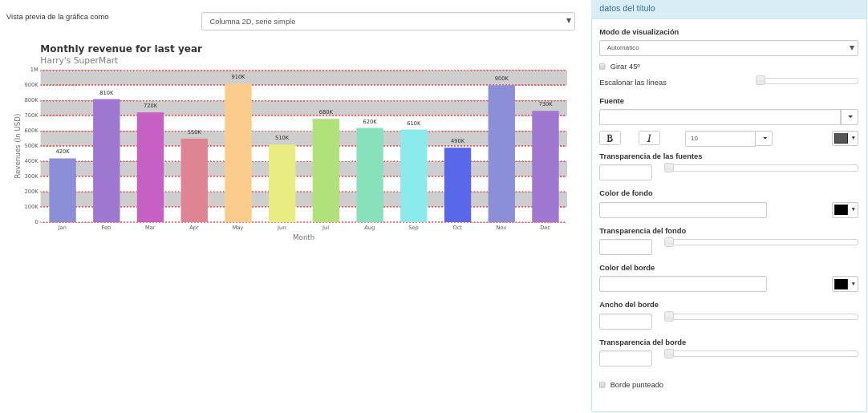
Task: Open the Color del borde swatch picker
Action: (x=845, y=284)
